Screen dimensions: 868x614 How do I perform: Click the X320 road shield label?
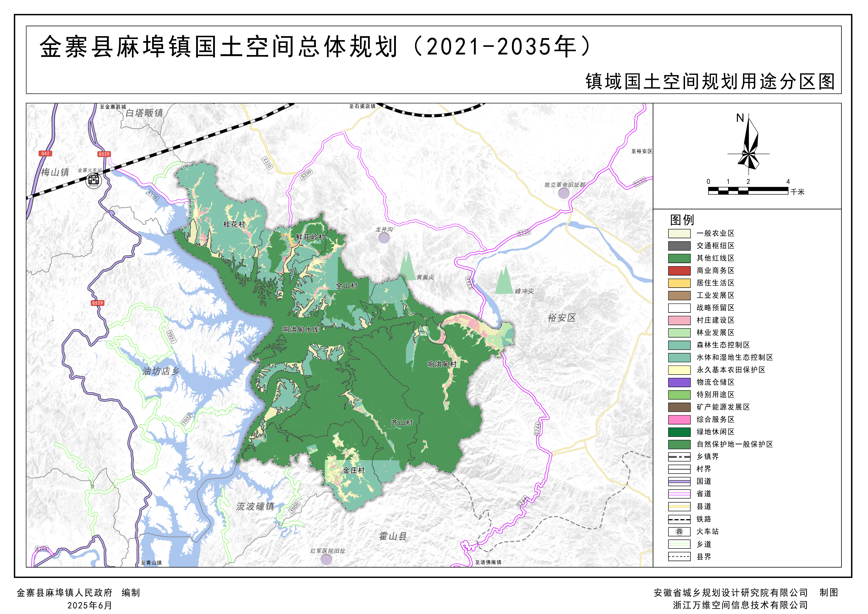pos(267,163)
